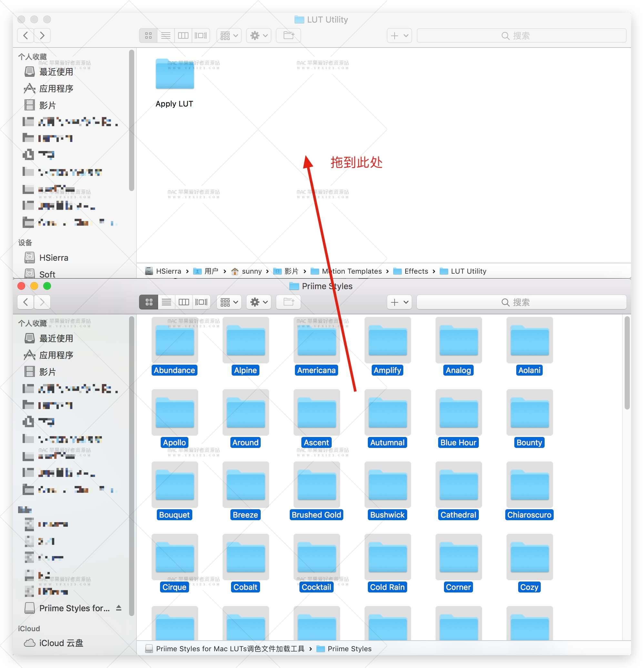Click sunny in LUT Utility path bar

point(247,271)
